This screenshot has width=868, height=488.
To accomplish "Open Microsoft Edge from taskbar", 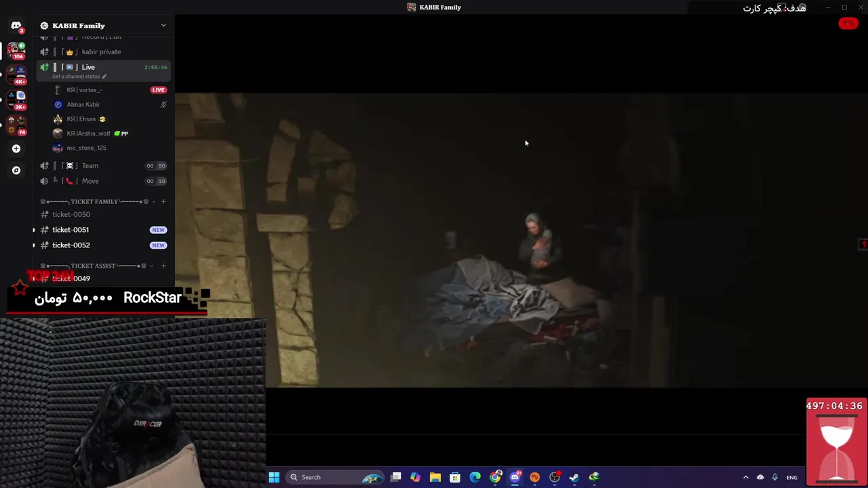I will click(x=475, y=477).
